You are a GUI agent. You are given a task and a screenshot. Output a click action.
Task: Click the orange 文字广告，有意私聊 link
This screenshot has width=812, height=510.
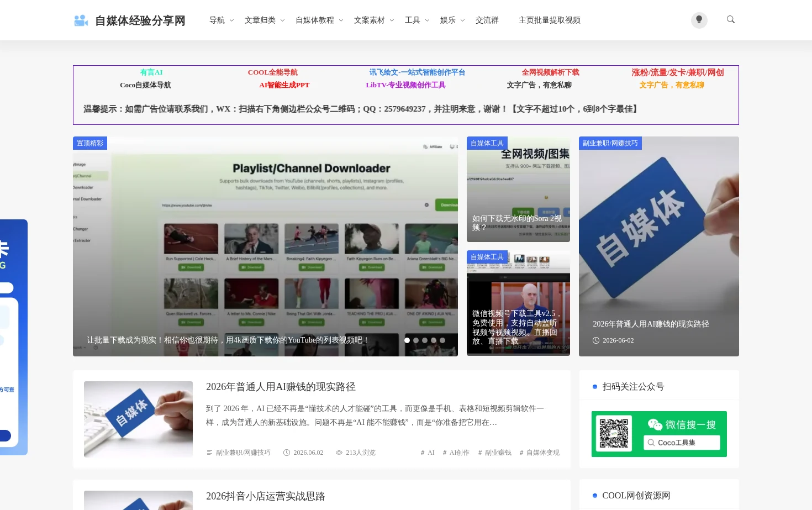tap(672, 85)
